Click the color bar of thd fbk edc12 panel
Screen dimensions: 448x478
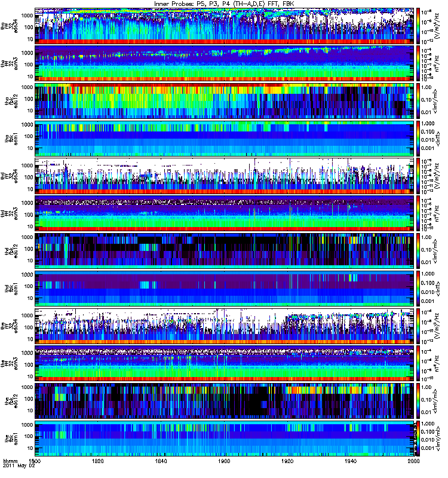click(x=418, y=251)
